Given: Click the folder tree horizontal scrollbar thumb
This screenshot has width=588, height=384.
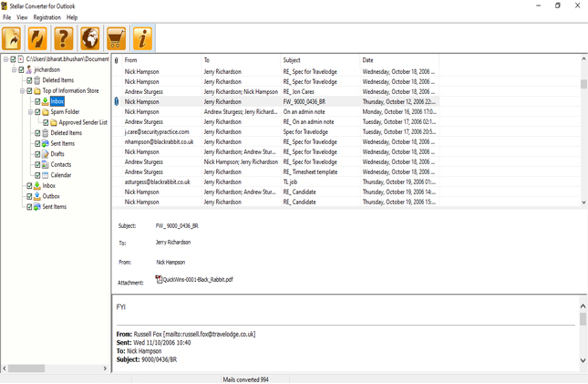Looking at the screenshot, I should (x=26, y=368).
